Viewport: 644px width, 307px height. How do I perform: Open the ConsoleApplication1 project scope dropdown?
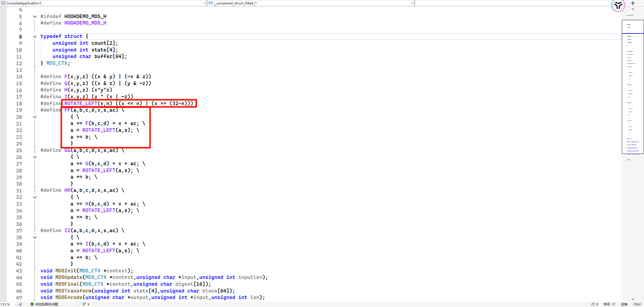coord(205,3)
